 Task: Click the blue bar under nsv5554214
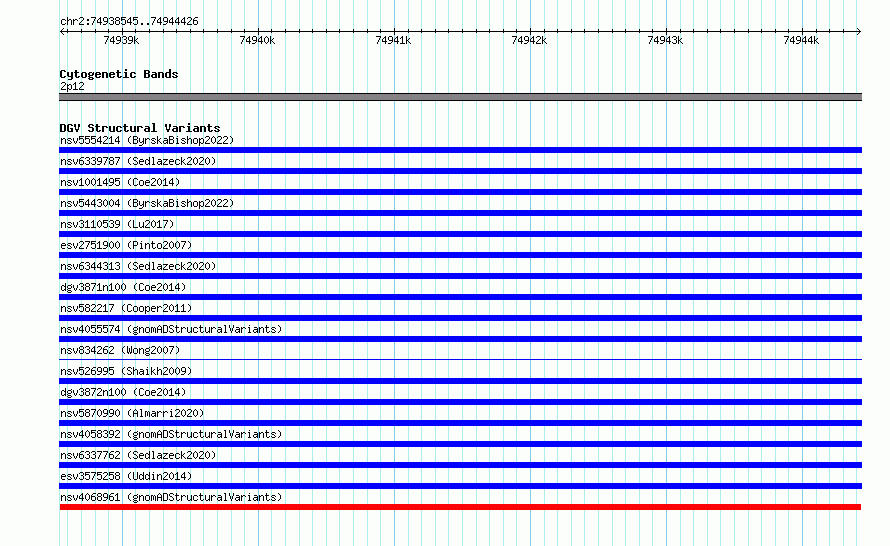pos(460,150)
